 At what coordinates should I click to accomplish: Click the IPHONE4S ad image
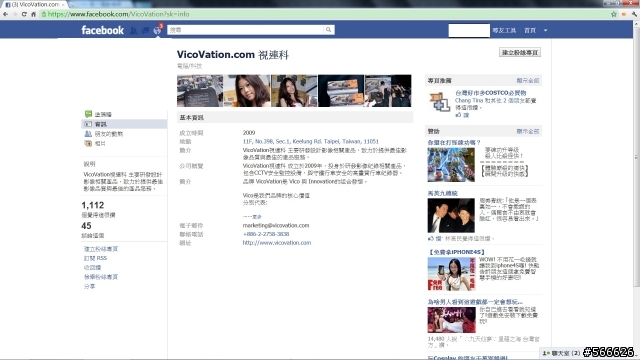[451, 274]
